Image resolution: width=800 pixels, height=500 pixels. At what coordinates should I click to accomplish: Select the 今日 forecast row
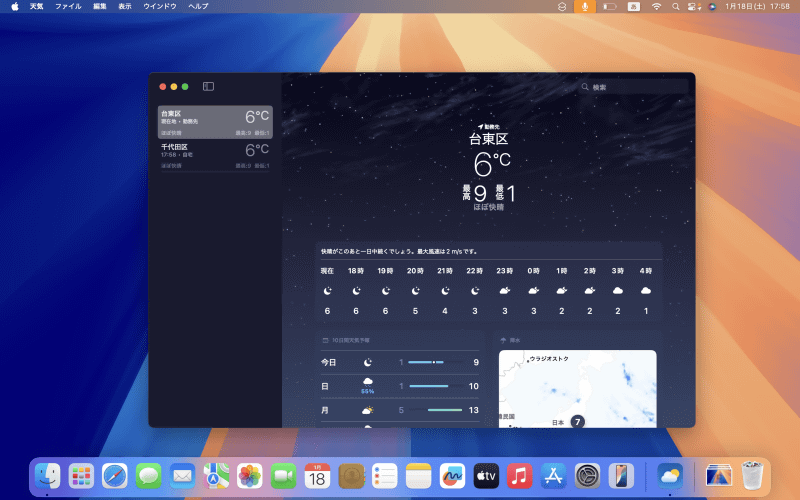400,362
